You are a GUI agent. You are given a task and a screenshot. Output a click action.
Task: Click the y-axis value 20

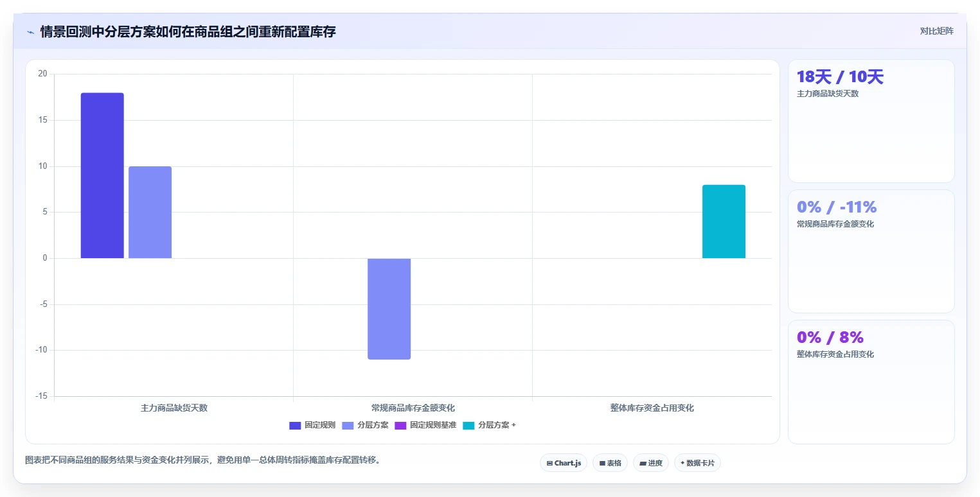(43, 74)
